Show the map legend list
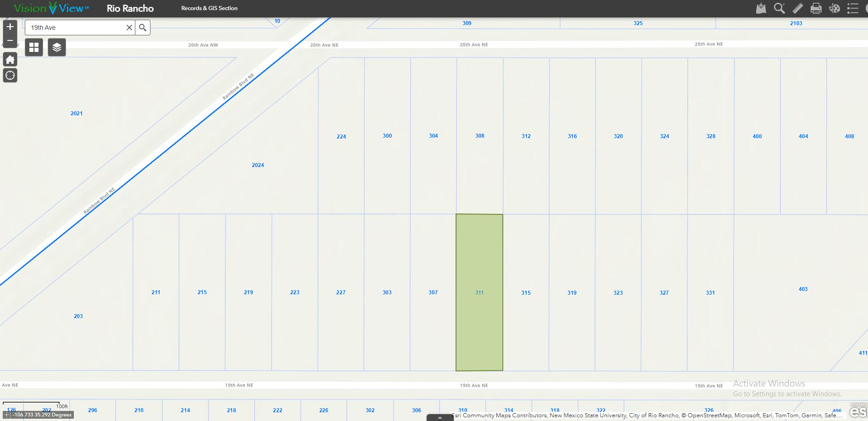The width and height of the screenshot is (868, 421). coord(853,8)
